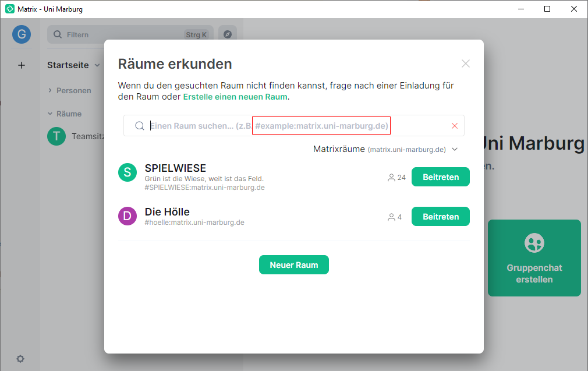The image size is (588, 371).
Task: Click the Die Hölle member count 4
Action: (395, 217)
